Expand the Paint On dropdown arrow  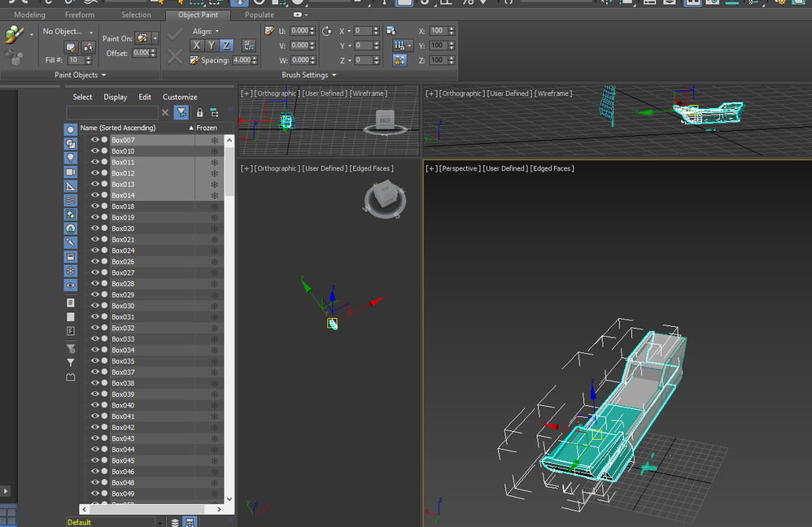pyautogui.click(x=155, y=38)
